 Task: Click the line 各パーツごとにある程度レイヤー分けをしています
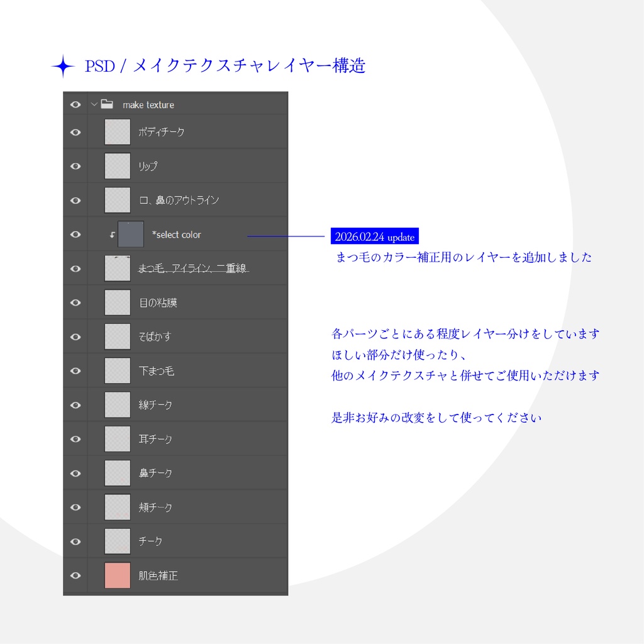coord(465,334)
